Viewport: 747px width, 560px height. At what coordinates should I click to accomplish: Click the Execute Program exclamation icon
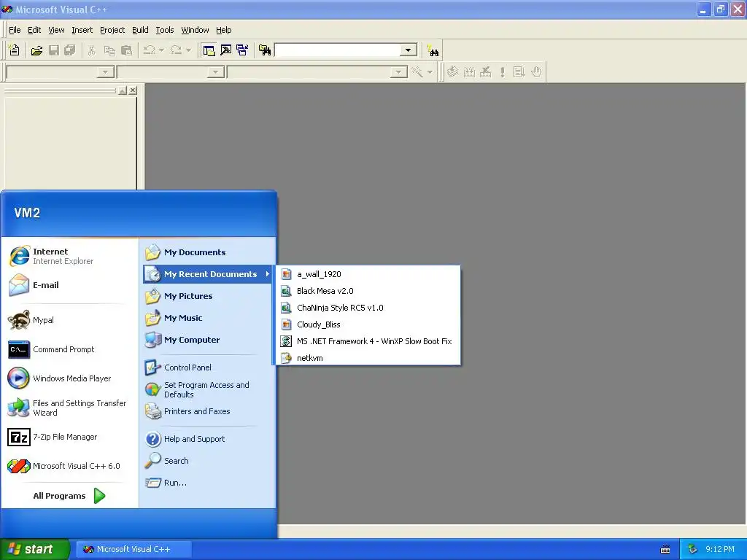[502, 72]
